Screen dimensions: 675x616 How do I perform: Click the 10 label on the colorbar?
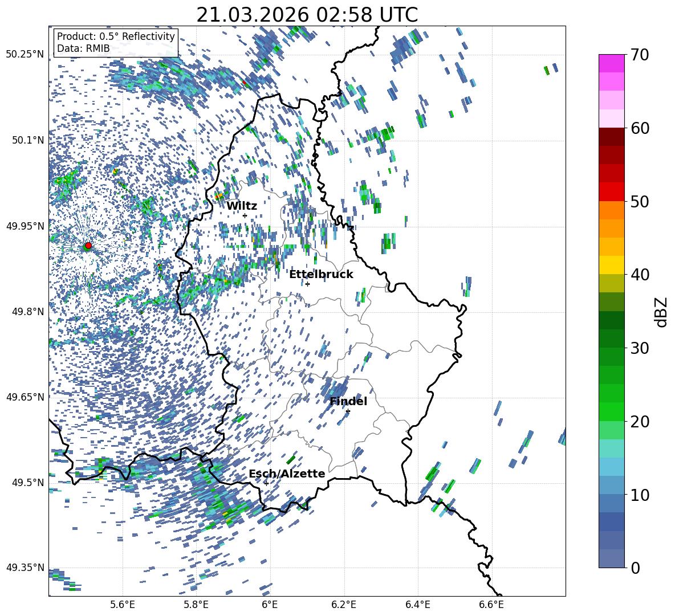click(640, 495)
